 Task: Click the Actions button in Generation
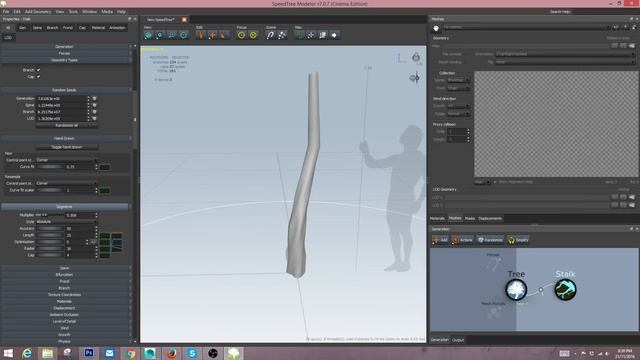462,240
